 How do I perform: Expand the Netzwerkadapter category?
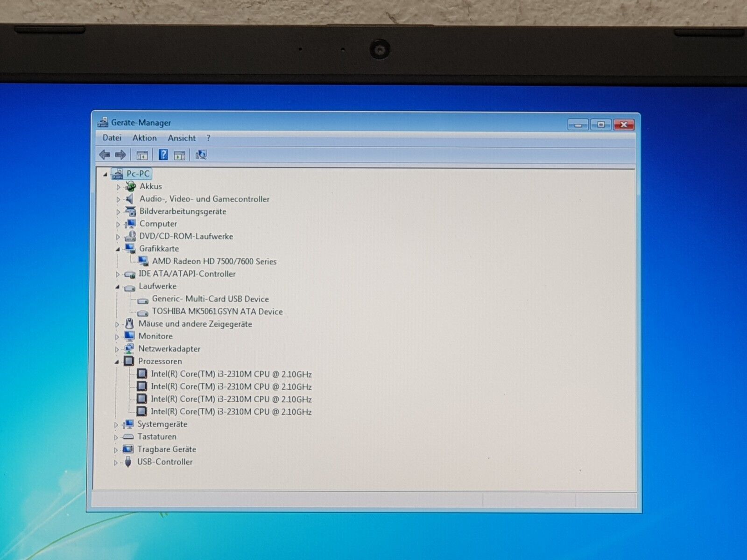coord(117,349)
